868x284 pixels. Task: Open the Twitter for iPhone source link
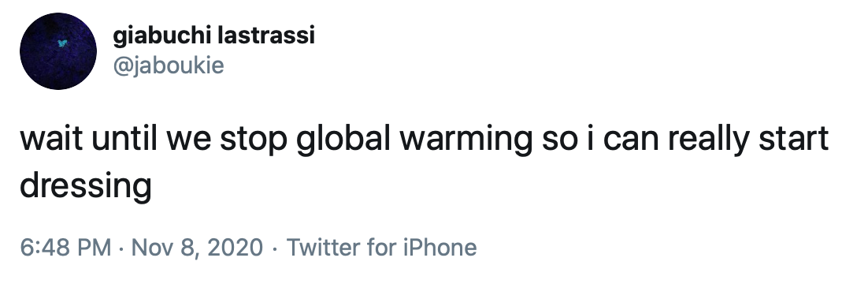point(381,247)
